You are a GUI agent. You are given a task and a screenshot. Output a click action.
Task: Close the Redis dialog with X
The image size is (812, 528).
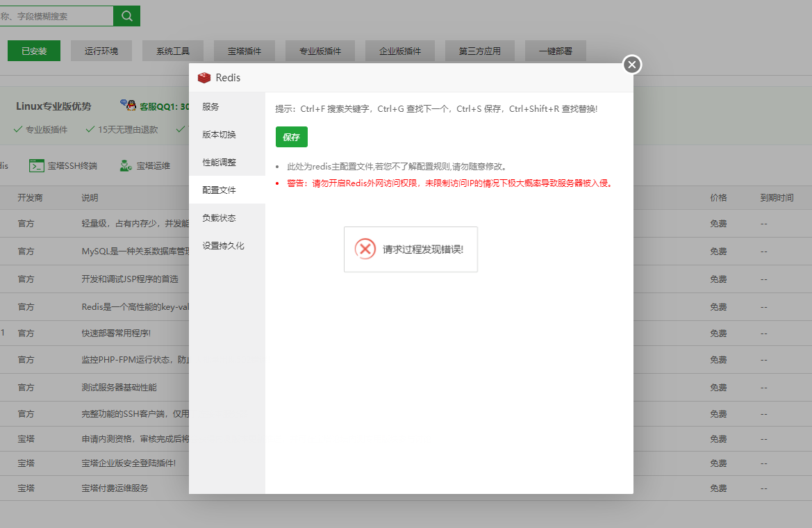click(632, 65)
